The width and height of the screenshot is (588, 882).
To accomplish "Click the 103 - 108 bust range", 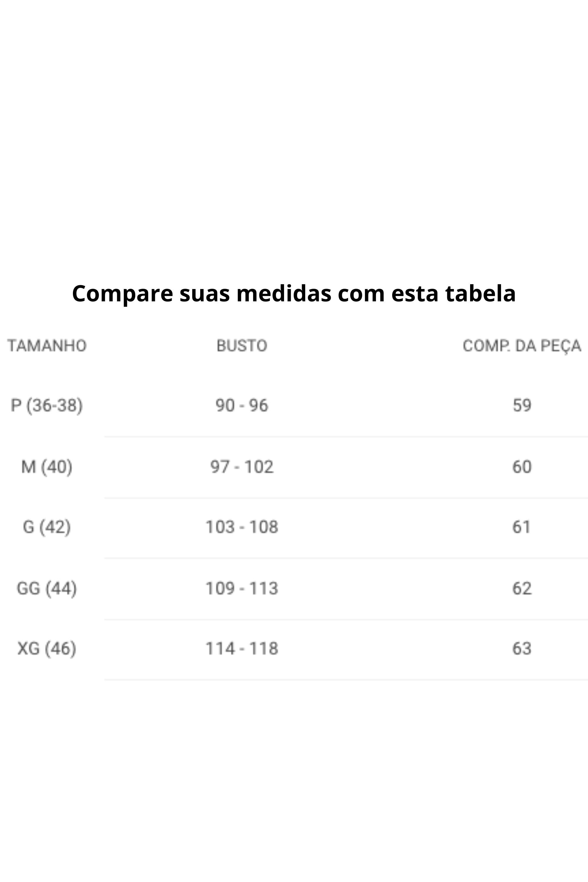I will point(242,527).
